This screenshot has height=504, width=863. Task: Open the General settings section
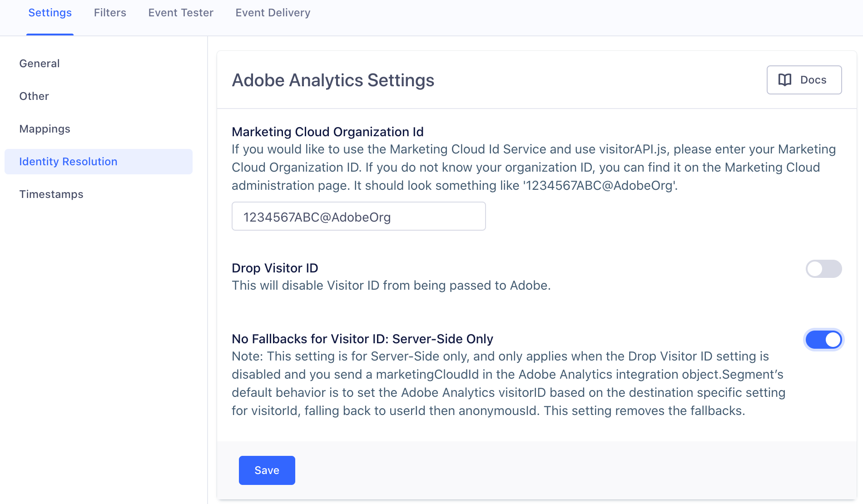(x=40, y=64)
